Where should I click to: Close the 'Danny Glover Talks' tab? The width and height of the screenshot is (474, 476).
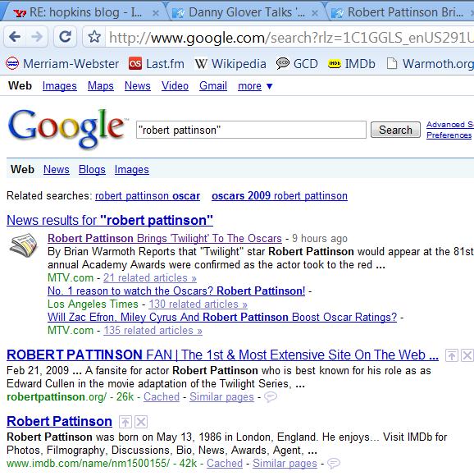pyautogui.click(x=315, y=13)
